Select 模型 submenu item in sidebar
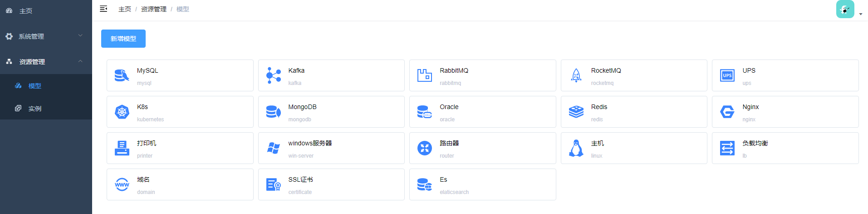 pyautogui.click(x=46, y=86)
